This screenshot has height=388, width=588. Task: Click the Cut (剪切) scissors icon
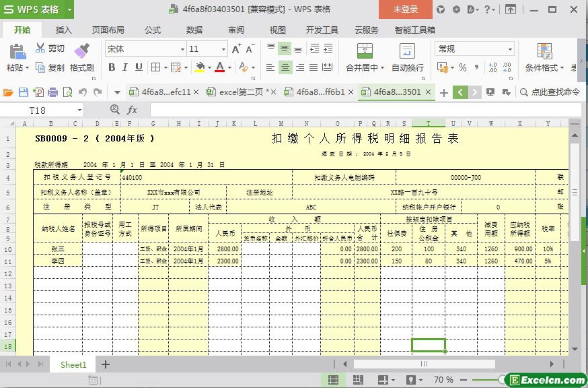40,48
